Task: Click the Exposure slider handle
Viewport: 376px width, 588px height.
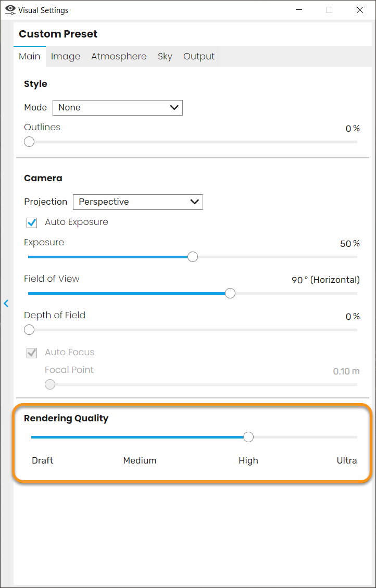Action: coord(192,257)
